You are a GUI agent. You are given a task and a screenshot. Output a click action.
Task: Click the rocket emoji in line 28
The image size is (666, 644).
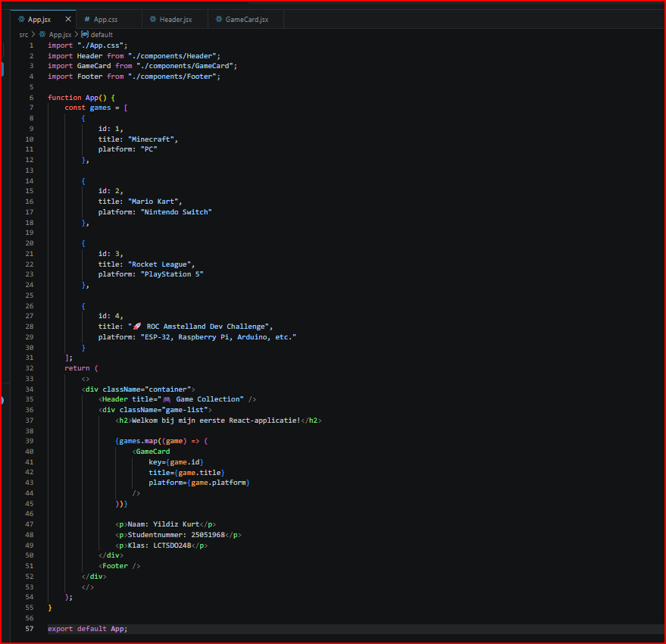point(137,327)
